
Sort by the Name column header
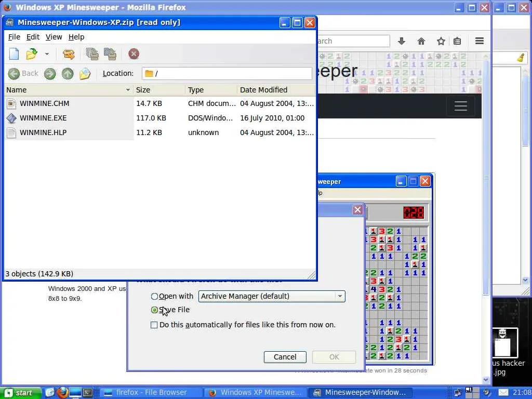69,90
